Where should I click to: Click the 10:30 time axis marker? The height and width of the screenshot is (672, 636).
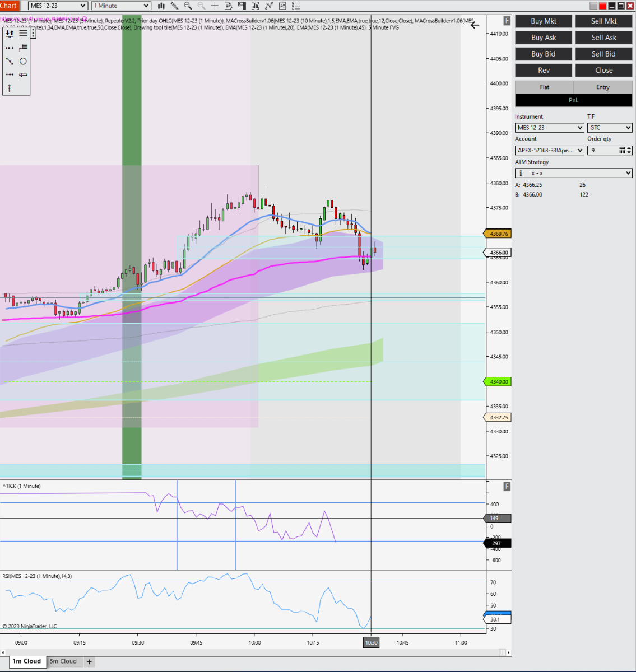coord(371,642)
